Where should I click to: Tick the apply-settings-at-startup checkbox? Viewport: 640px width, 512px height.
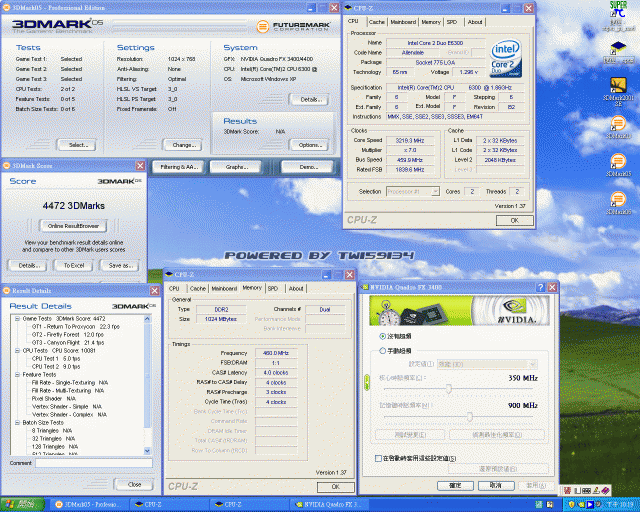(x=378, y=458)
